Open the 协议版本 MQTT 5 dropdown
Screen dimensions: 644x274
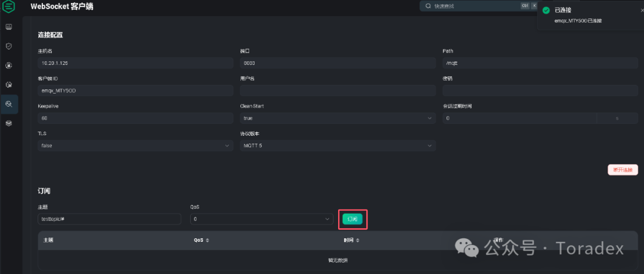coord(338,145)
